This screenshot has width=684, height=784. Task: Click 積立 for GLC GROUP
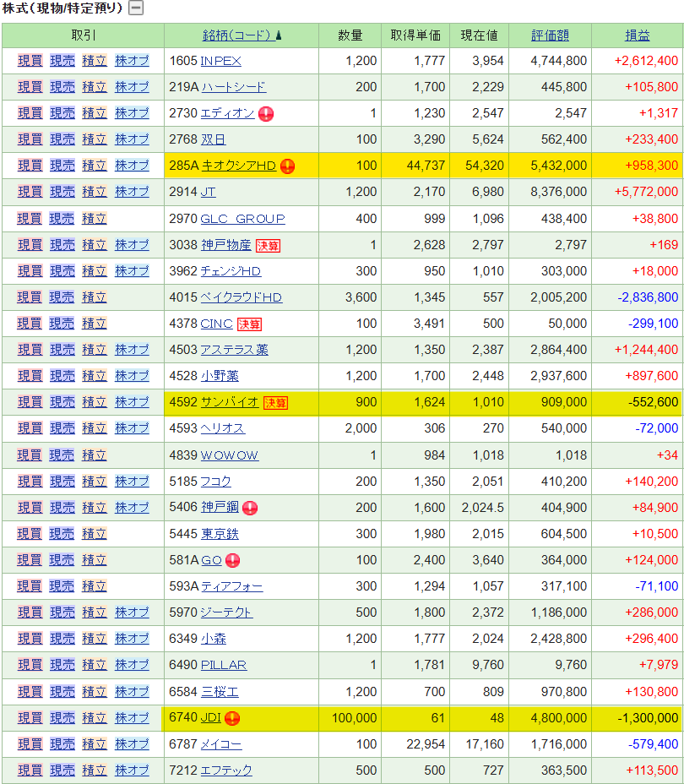[x=95, y=219]
